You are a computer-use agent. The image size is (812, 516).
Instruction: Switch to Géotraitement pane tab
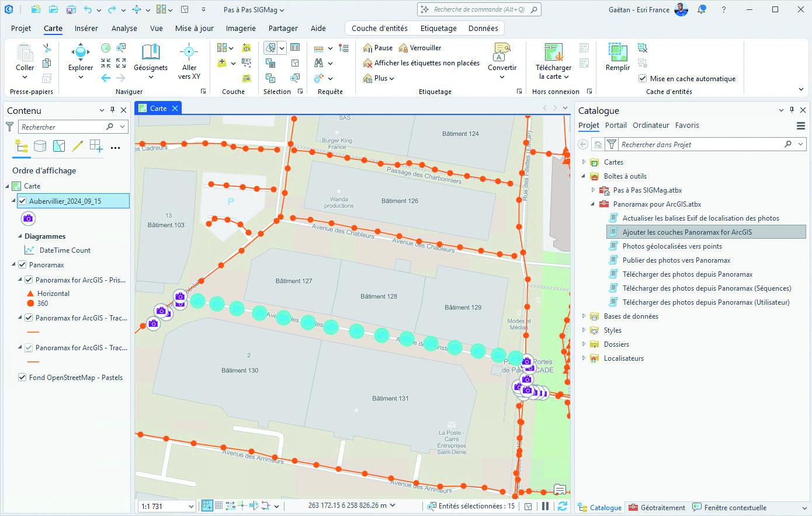tap(657, 507)
